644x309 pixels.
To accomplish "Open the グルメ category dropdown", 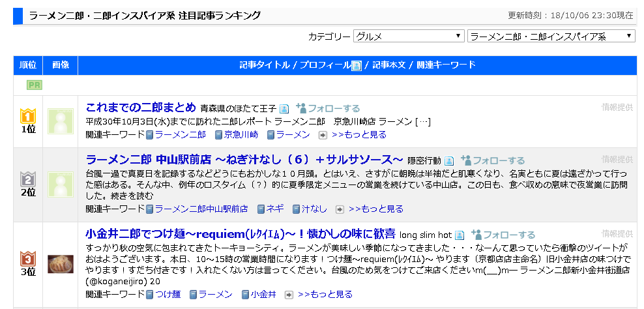I will 409,37.
